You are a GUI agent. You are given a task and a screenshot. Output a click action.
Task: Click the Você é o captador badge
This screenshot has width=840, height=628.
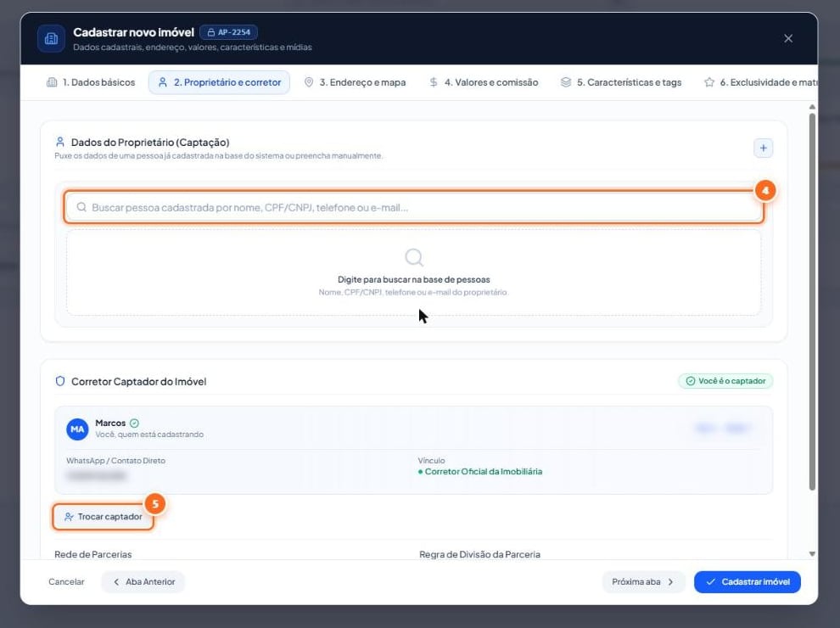[726, 381]
